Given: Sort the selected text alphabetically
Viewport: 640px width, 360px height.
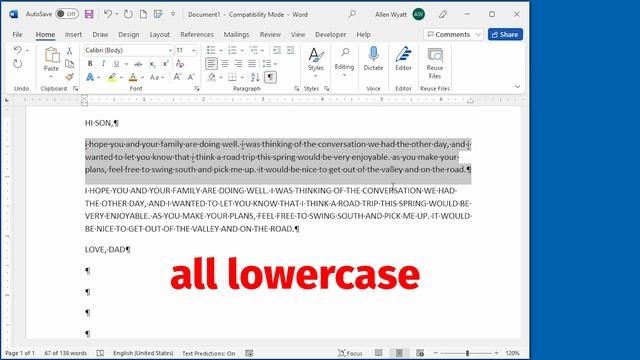Looking at the screenshot, I should pos(255,77).
